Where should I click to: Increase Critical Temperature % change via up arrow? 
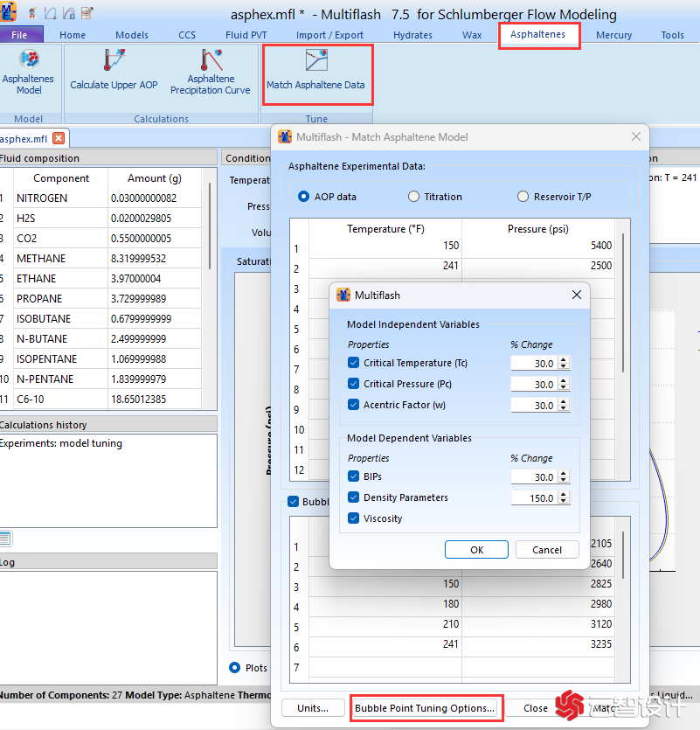(x=564, y=360)
